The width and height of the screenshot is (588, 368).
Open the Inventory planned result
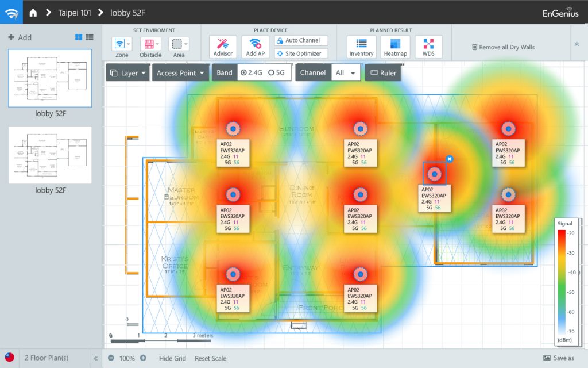point(361,47)
